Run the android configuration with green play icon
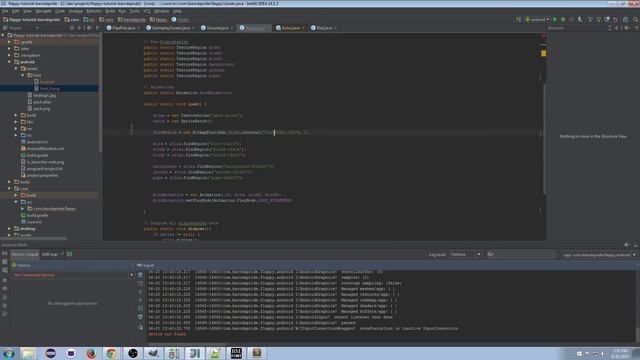Screen dimensions: 640x360 click(x=555, y=19)
